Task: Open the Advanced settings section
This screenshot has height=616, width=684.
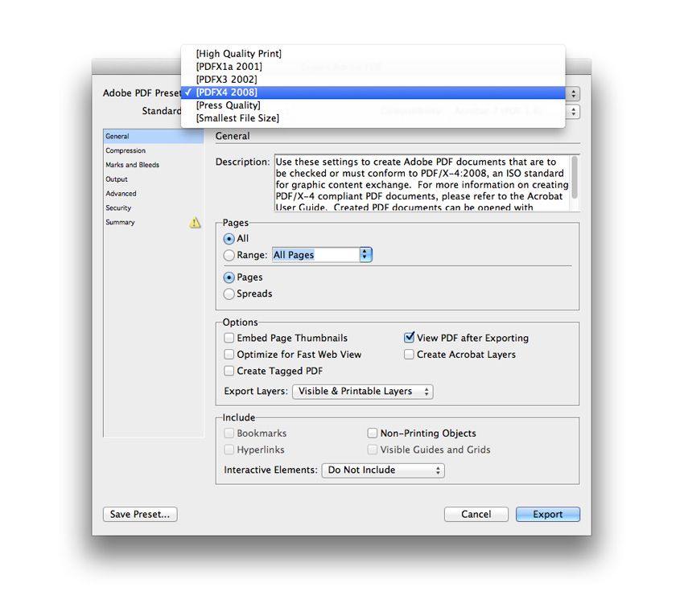Action: (153, 194)
